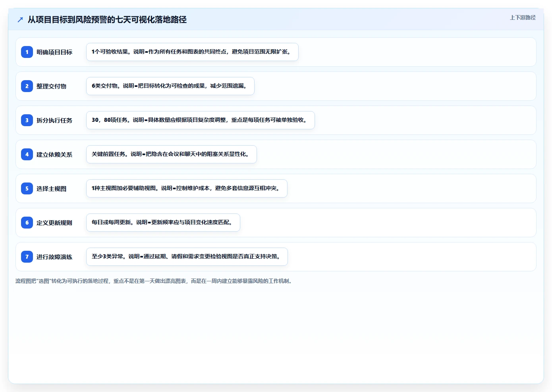
Task: Open the 30，80项任务 description box
Action: point(201,120)
